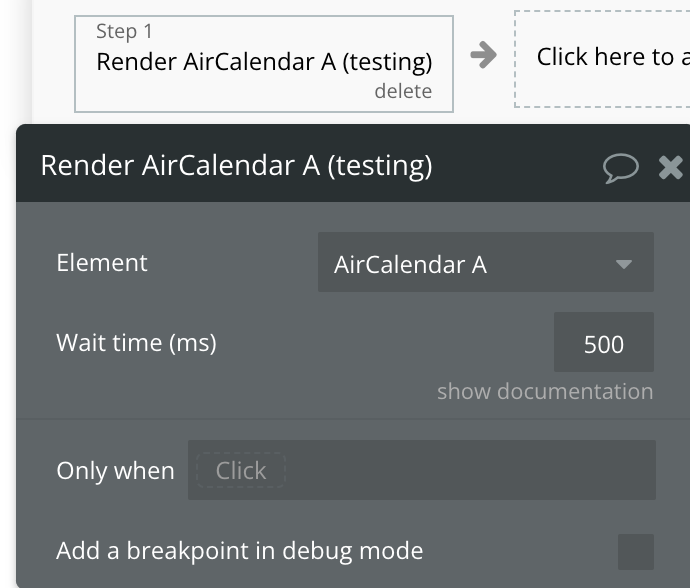Enable the breakpoint in debug mode checkbox

[x=635, y=552]
